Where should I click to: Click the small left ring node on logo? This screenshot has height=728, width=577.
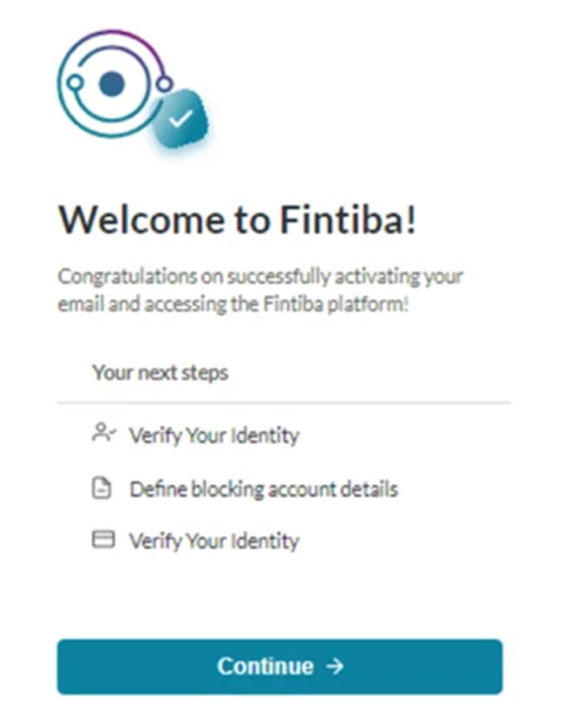[x=75, y=83]
